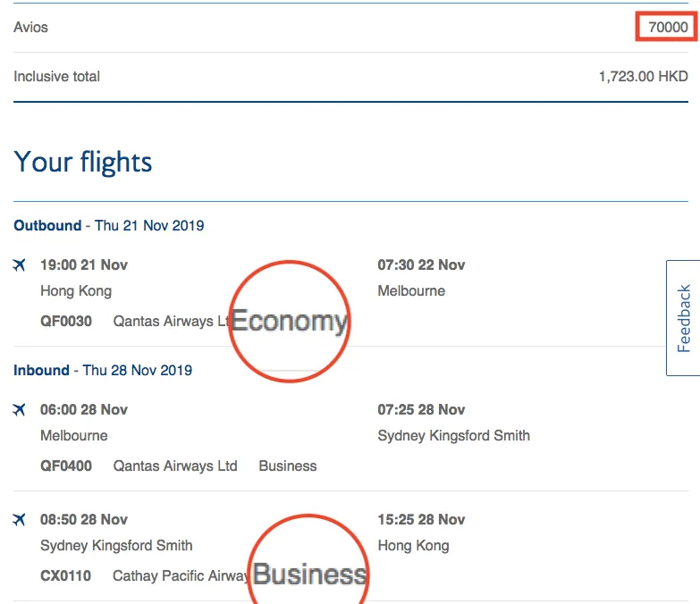This screenshot has width=700, height=604.
Task: Click the airplane icon beside 08:50 28 Nov
Action: [x=20, y=520]
